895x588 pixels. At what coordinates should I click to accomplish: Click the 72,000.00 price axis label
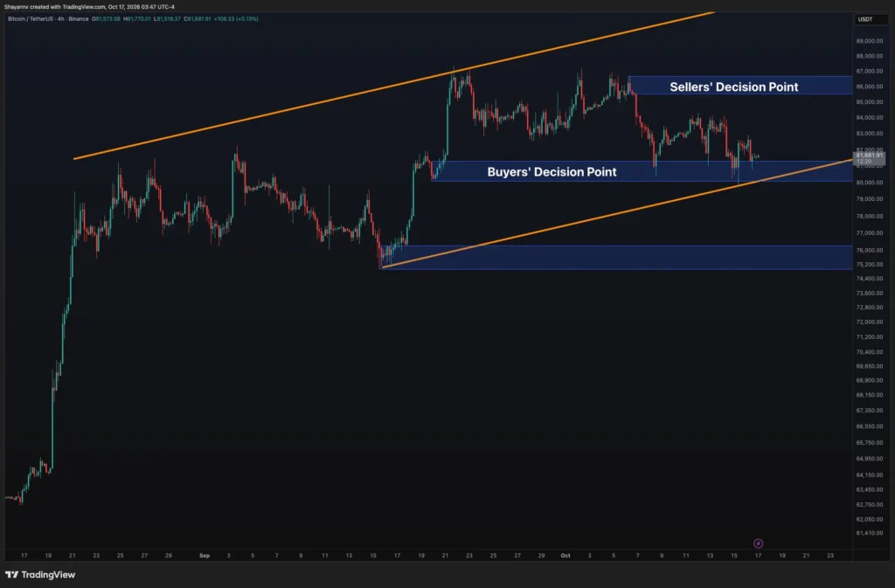(x=870, y=322)
